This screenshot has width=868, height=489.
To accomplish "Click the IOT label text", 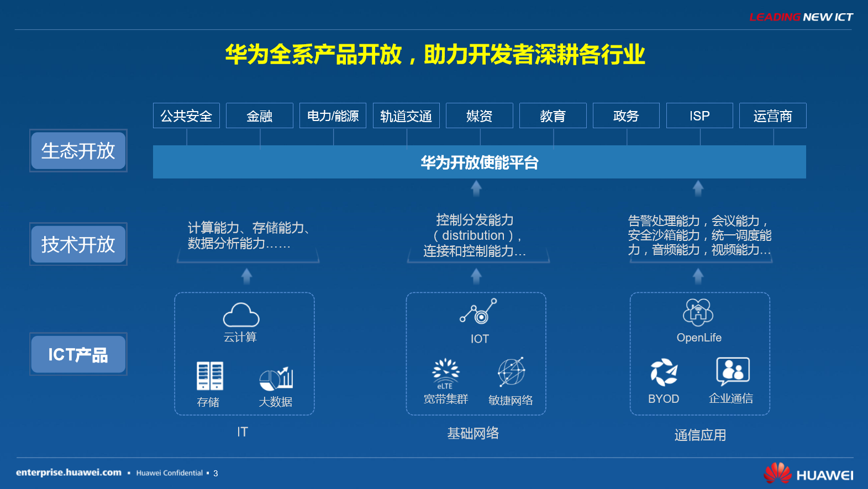I will (480, 339).
